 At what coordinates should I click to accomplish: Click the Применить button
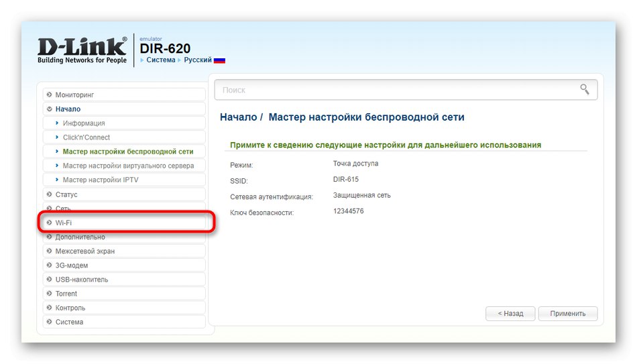click(568, 314)
